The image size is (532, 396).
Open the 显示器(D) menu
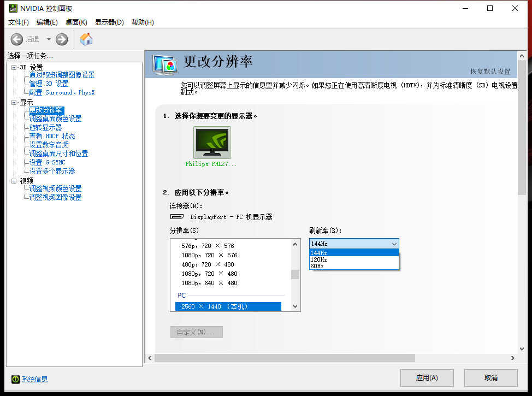tap(109, 22)
